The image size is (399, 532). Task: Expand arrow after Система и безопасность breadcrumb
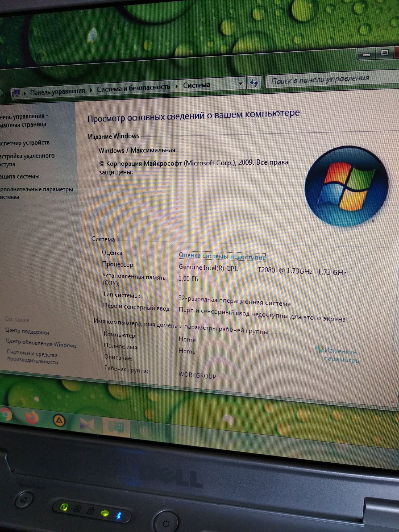pos(177,86)
